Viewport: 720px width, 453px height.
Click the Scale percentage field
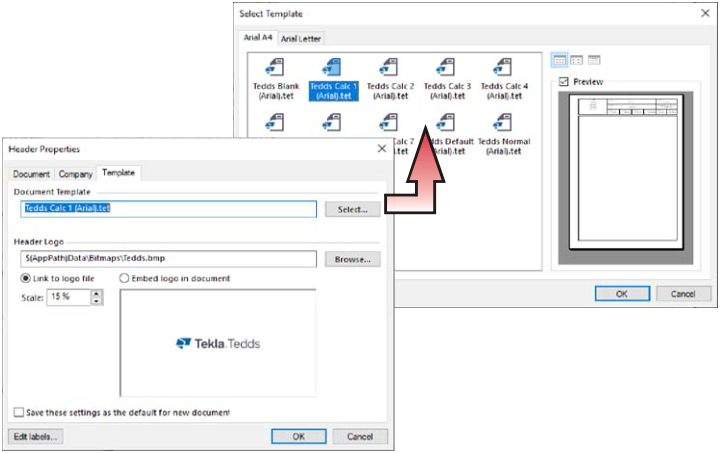coord(69,297)
